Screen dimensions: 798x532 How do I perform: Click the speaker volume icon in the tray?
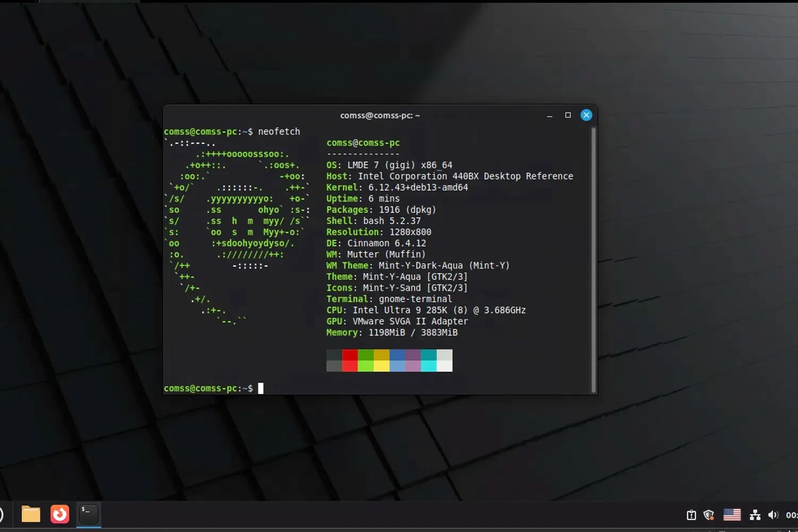click(x=773, y=515)
